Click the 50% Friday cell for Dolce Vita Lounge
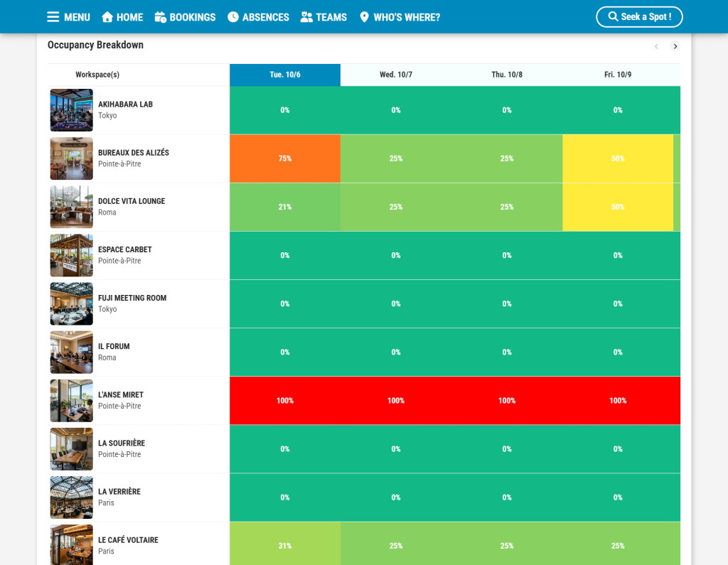 pos(618,207)
